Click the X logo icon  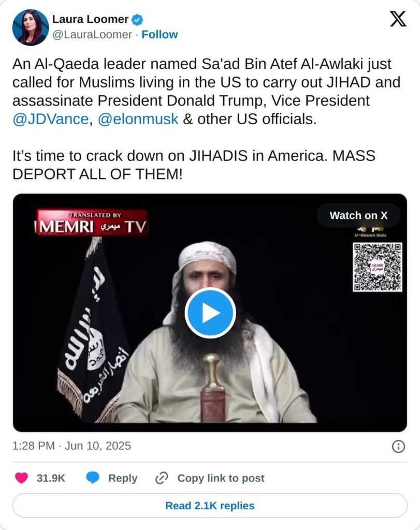(x=398, y=19)
